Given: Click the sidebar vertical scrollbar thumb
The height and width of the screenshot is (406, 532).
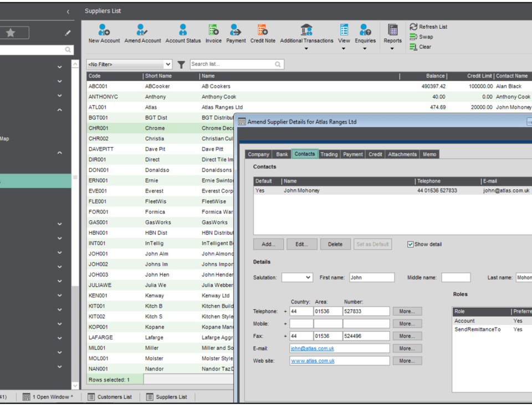Looking at the screenshot, I should (x=75, y=177).
